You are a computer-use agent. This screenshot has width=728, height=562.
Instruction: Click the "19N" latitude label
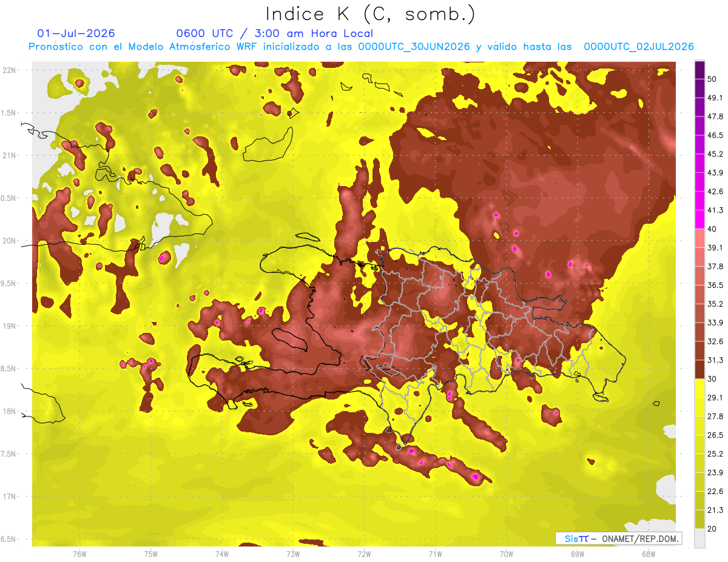[8, 326]
